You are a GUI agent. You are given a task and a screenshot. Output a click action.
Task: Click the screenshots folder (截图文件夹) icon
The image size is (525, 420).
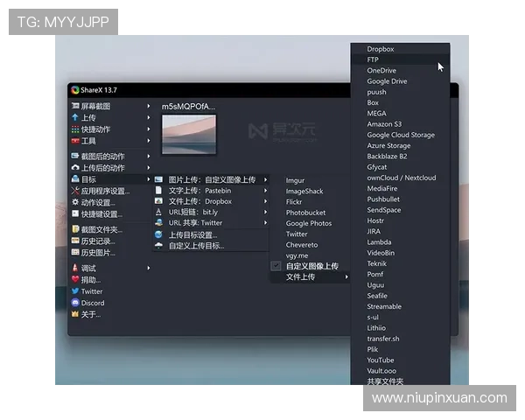75,229
